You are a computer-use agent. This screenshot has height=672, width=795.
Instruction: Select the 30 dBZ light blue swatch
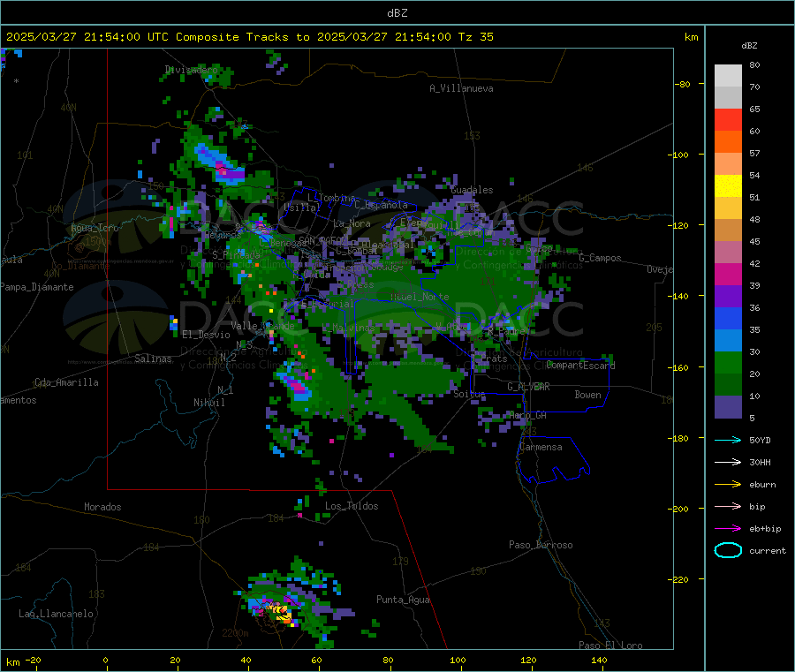click(728, 341)
